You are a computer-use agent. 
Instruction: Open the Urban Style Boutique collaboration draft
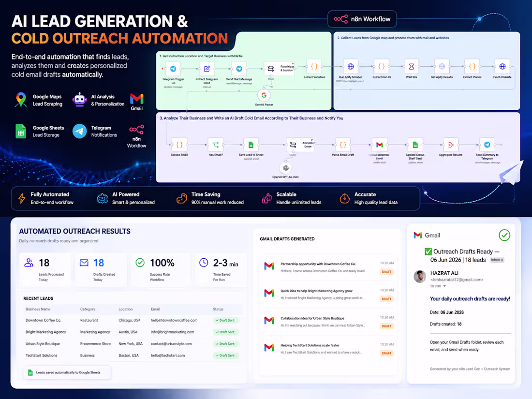coord(328,322)
